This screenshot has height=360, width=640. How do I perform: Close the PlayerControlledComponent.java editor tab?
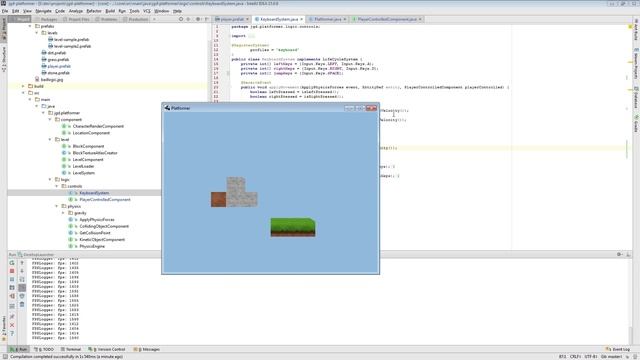coord(420,19)
